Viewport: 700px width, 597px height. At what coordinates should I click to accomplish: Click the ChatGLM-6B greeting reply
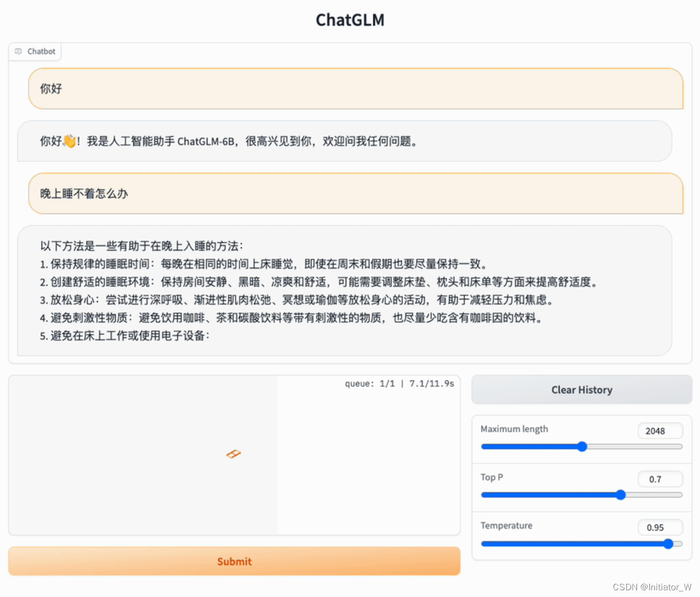pyautogui.click(x=345, y=141)
